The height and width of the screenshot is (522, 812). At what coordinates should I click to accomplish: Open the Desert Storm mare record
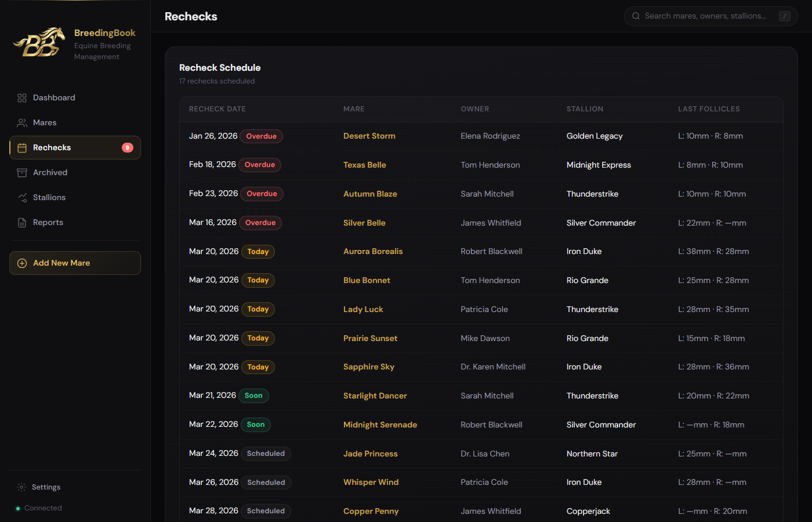point(369,136)
